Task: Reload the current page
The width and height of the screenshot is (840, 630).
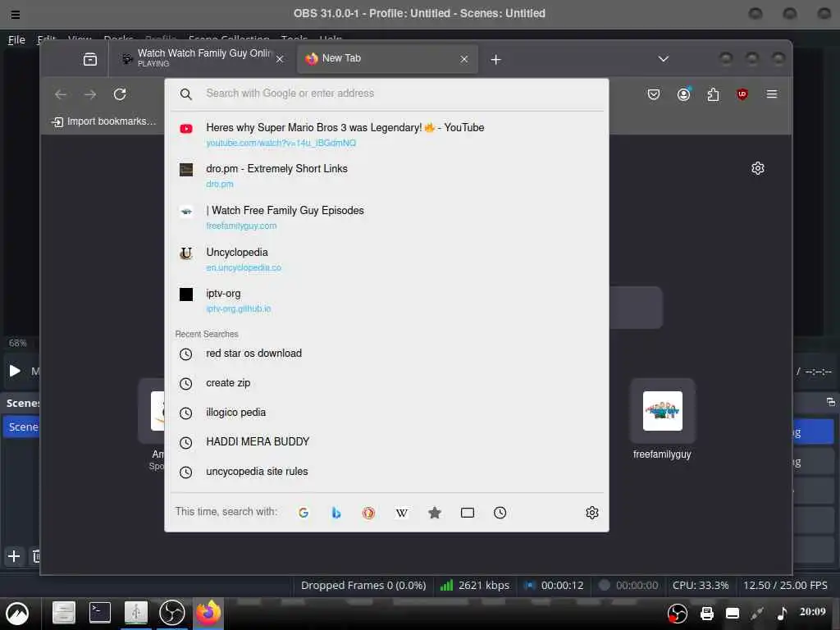Action: [120, 95]
